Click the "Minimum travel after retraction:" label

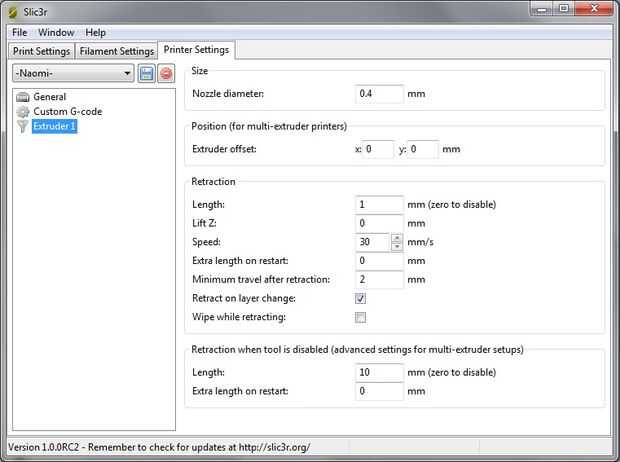(x=261, y=280)
